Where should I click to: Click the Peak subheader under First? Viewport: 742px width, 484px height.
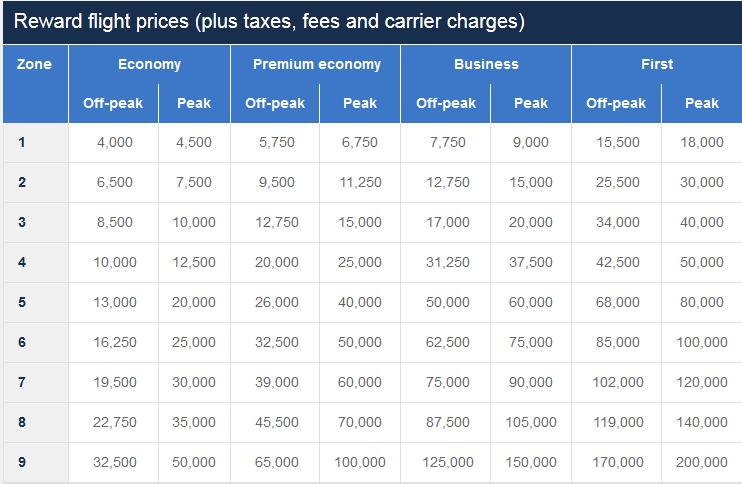pyautogui.click(x=702, y=103)
